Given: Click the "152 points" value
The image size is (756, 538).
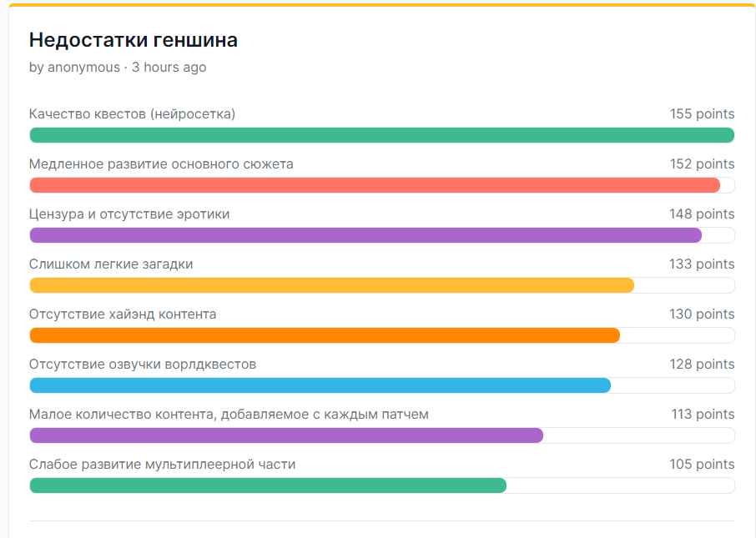Looking at the screenshot, I should point(702,164).
